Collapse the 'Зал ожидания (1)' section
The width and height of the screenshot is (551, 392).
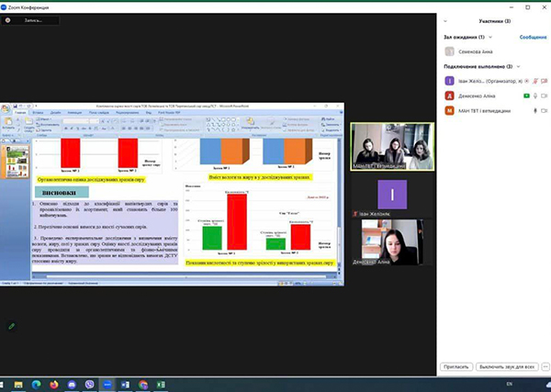pos(490,37)
